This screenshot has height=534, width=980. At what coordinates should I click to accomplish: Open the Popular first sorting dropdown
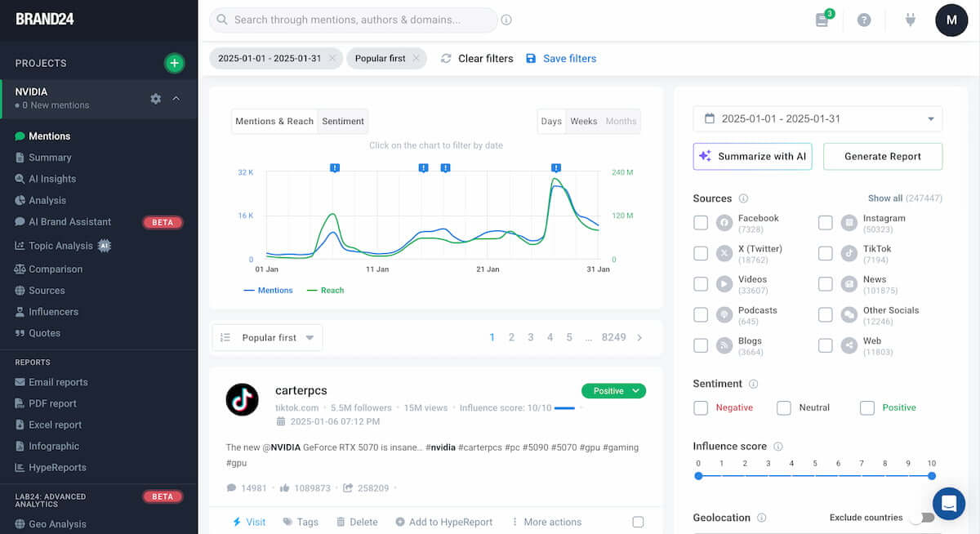tap(267, 336)
